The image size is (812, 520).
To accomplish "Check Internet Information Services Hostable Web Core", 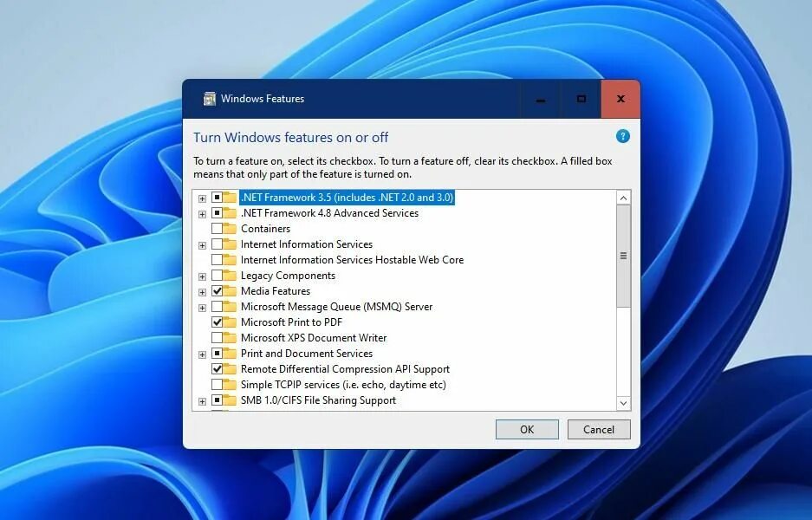I will pyautogui.click(x=217, y=259).
